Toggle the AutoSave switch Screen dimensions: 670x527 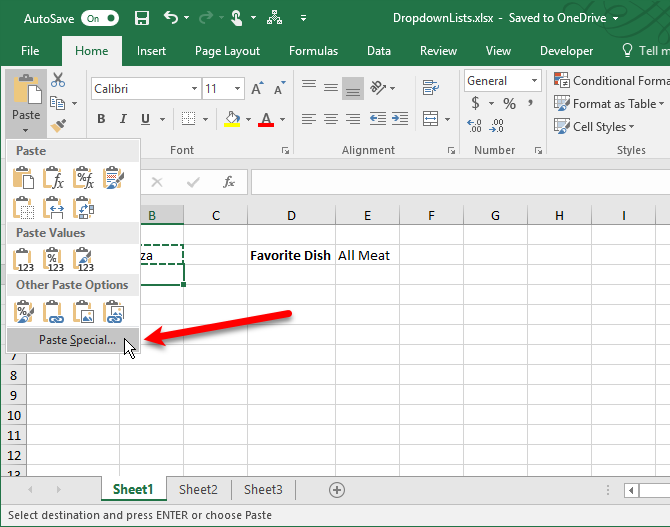[x=99, y=18]
